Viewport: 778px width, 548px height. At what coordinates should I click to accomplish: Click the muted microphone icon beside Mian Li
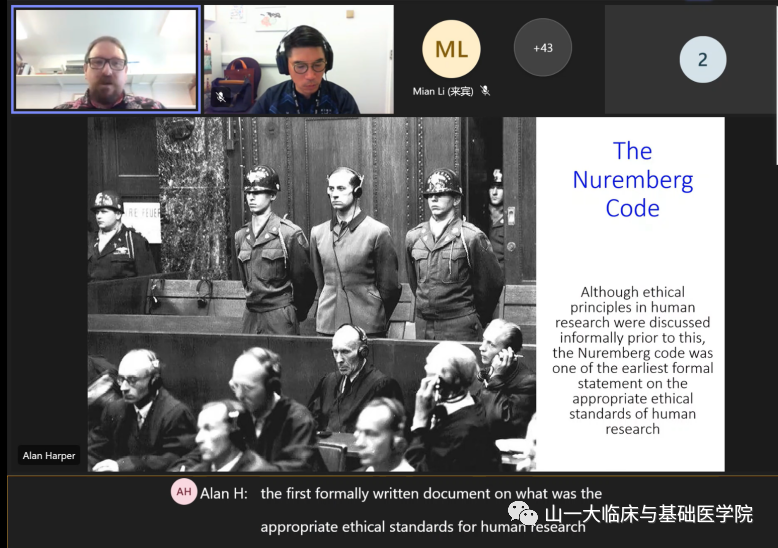tap(485, 91)
